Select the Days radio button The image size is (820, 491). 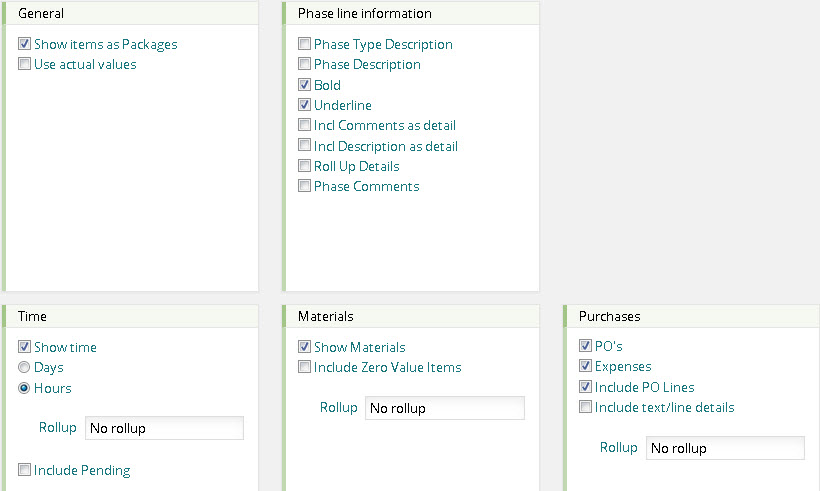pos(25,368)
